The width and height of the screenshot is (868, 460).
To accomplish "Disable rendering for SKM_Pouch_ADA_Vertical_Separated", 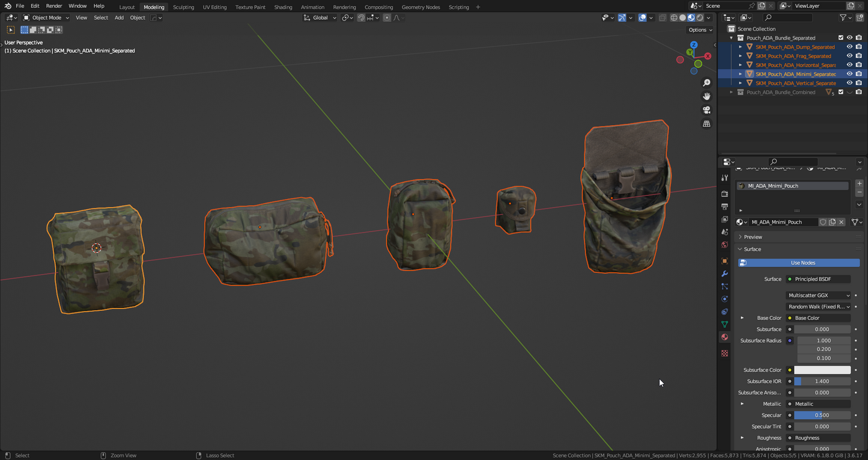I will [x=859, y=84].
